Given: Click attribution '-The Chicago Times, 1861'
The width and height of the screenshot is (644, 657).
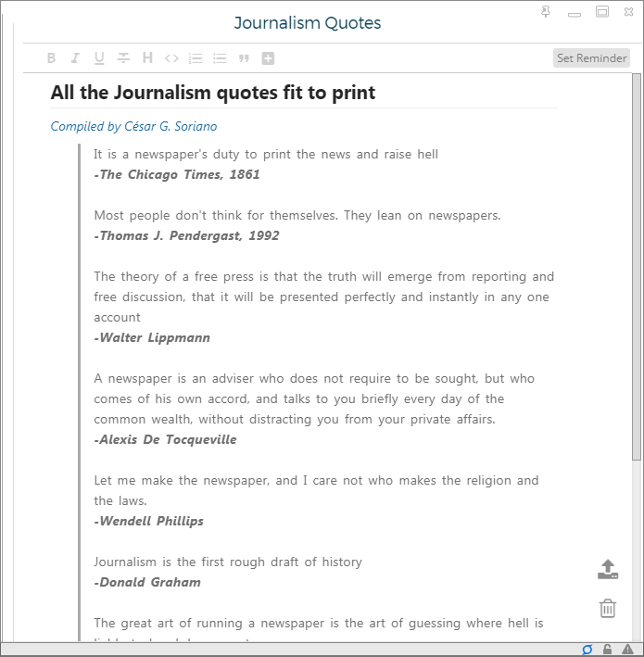Looking at the screenshot, I should coord(177,174).
